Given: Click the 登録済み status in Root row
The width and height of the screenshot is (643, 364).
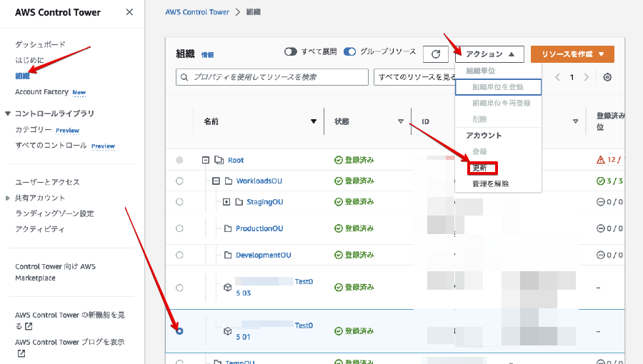Looking at the screenshot, I should tap(354, 160).
